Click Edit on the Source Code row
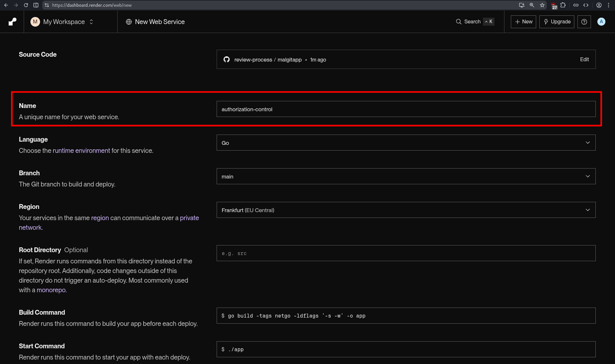Viewport: 615px width, 364px height. pos(584,59)
